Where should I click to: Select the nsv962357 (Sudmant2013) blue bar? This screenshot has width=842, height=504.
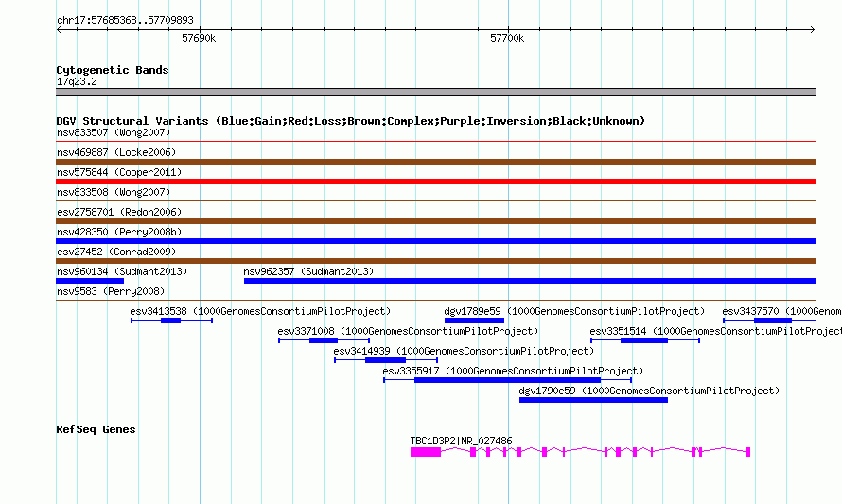coord(530,281)
